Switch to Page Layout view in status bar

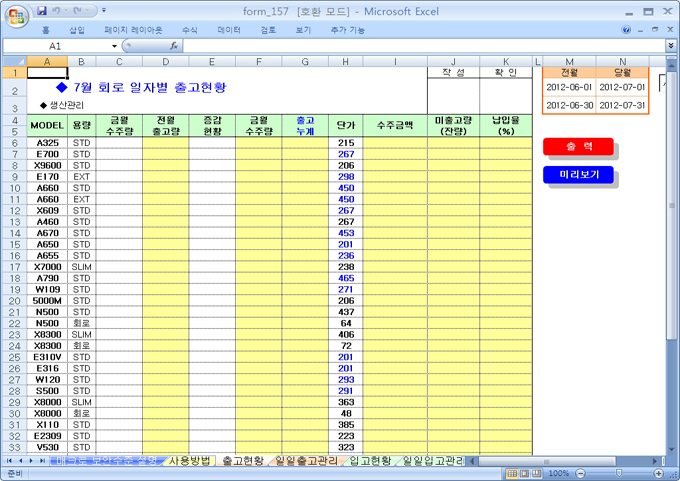pos(525,473)
